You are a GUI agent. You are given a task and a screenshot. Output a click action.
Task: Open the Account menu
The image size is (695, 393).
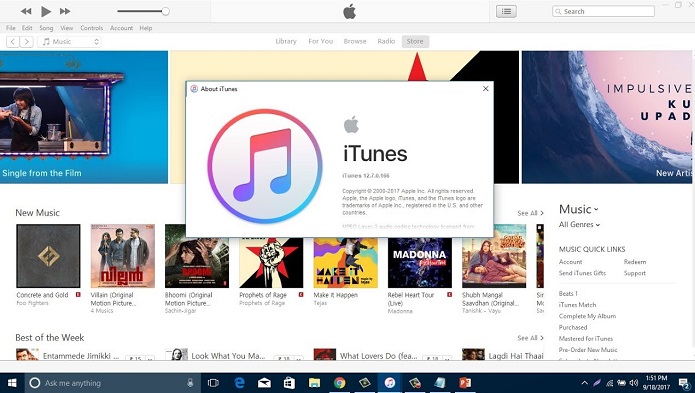pos(121,28)
